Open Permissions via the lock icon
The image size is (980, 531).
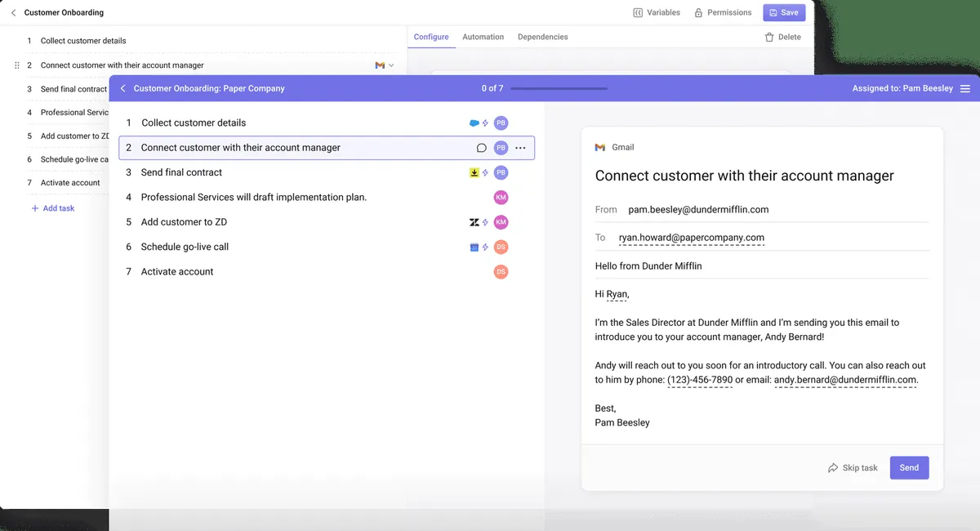pyautogui.click(x=698, y=13)
